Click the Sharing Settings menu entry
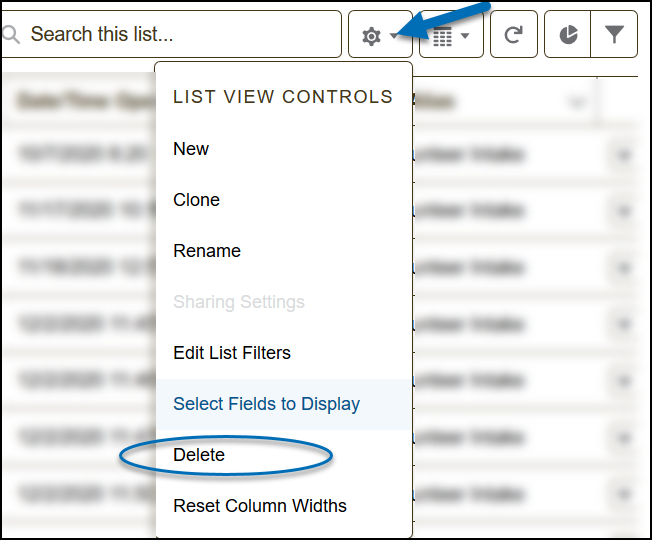The image size is (652, 540). pyautogui.click(x=239, y=302)
